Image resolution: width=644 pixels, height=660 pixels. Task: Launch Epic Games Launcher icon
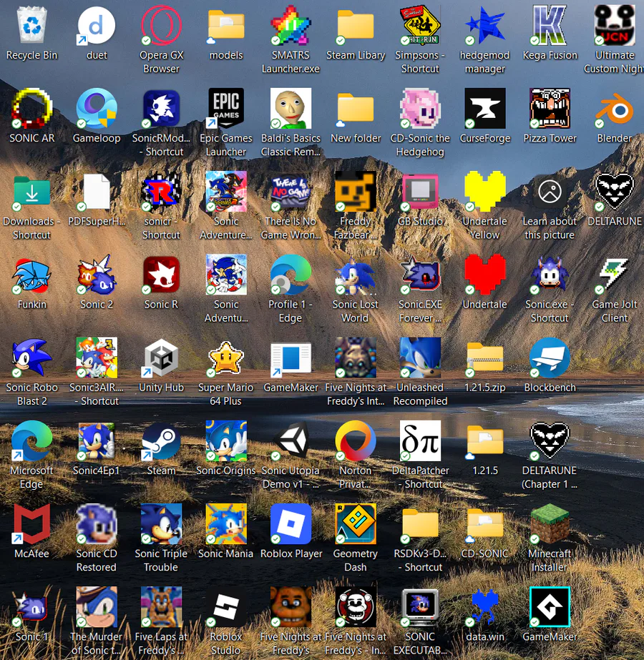[x=226, y=108]
